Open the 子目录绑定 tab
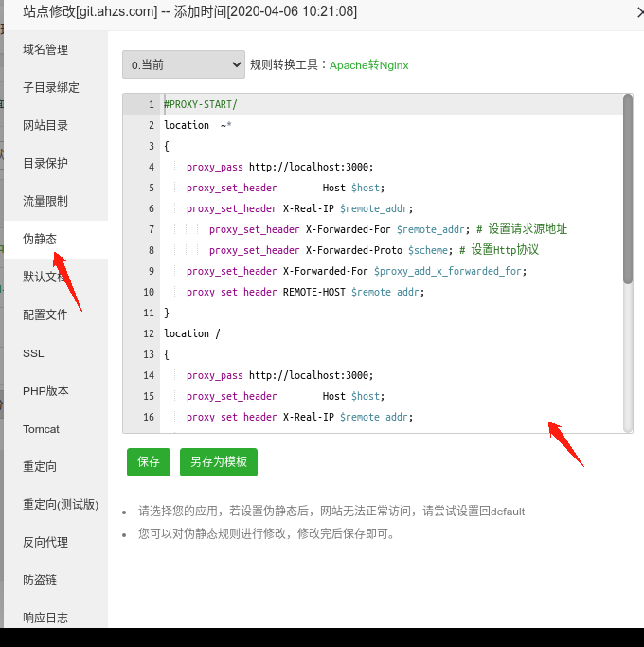This screenshot has height=647, width=644. point(51,87)
